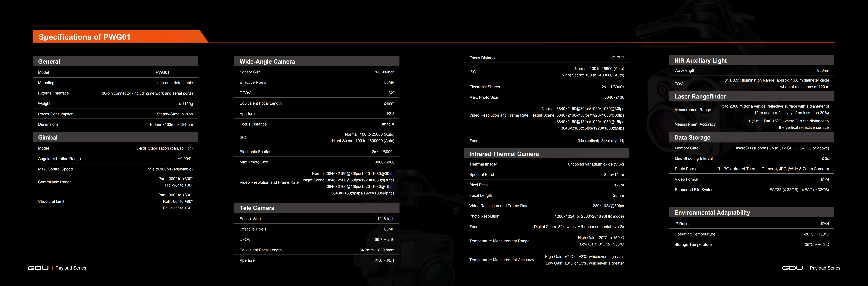Click the Specifications of PWG01 title banner
Screen dimensions: 868x286
pos(85,37)
